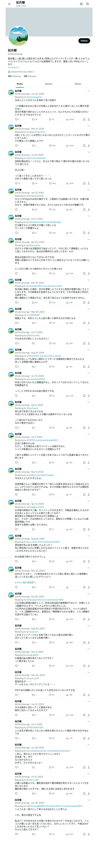Open the 136 Followers list
Image resolution: width=98 pixels, height=868 pixels.
click(x=30, y=76)
